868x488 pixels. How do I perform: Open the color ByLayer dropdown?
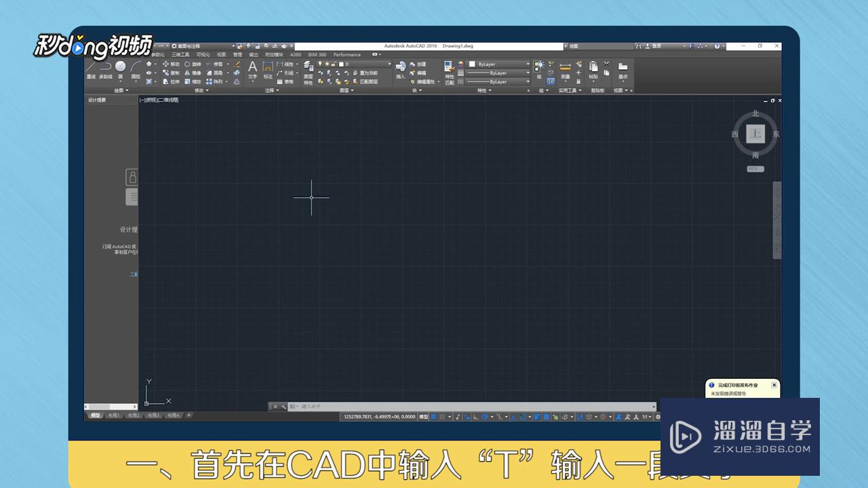point(499,64)
